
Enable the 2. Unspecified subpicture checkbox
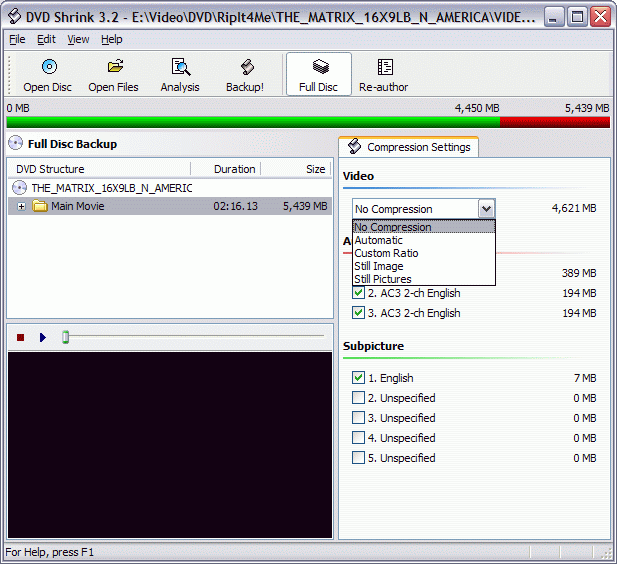(x=359, y=398)
